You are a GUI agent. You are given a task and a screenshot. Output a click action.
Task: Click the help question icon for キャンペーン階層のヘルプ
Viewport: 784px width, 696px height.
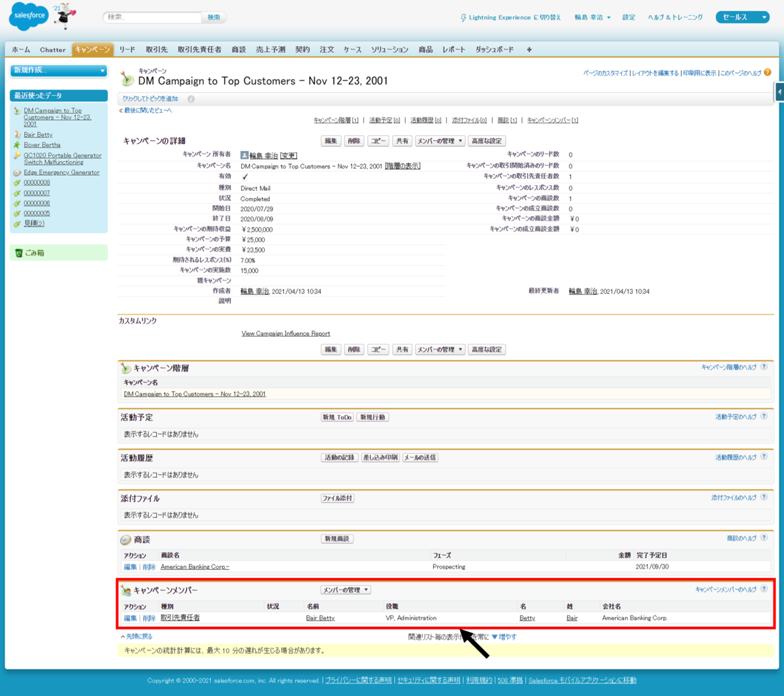coord(764,367)
